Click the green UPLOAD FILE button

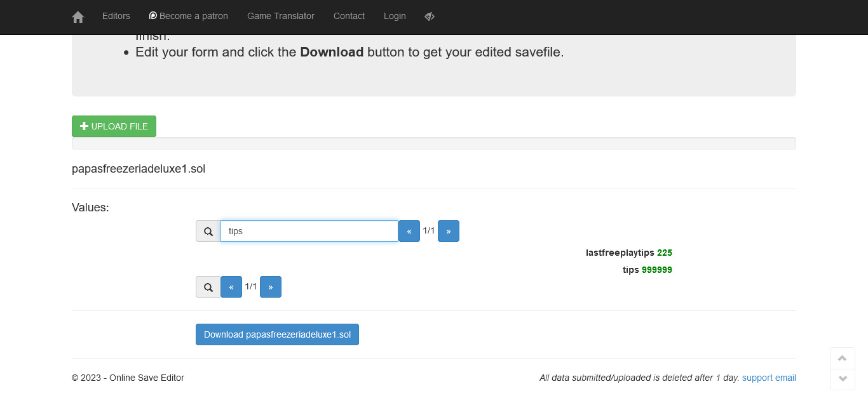[x=114, y=126]
